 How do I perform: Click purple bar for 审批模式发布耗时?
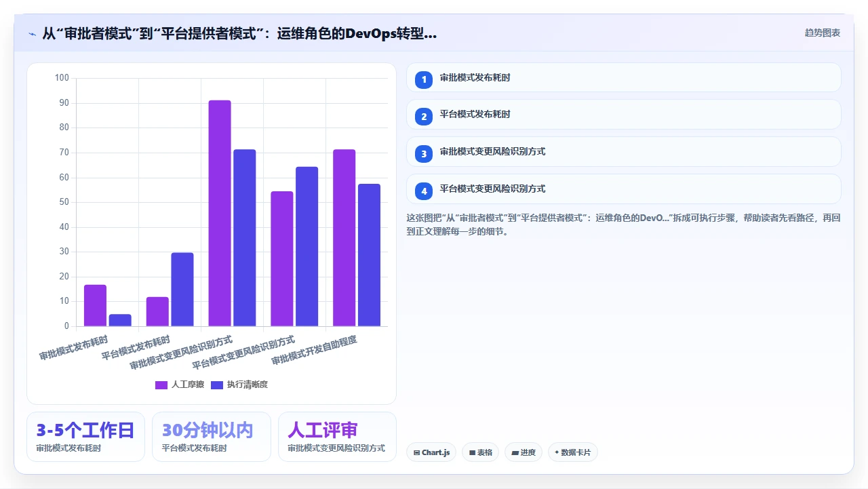[95, 305]
